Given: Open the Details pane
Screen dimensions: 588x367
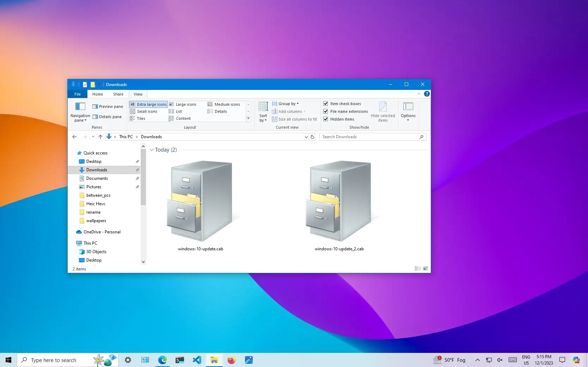Looking at the screenshot, I should (x=108, y=117).
